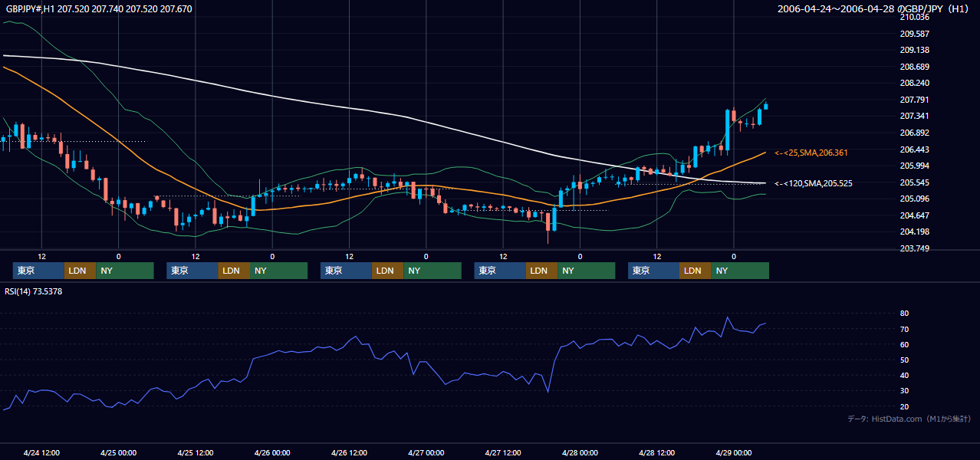Click the 4/27 00:00 time axis label
The image size is (980, 460).
tap(426, 453)
